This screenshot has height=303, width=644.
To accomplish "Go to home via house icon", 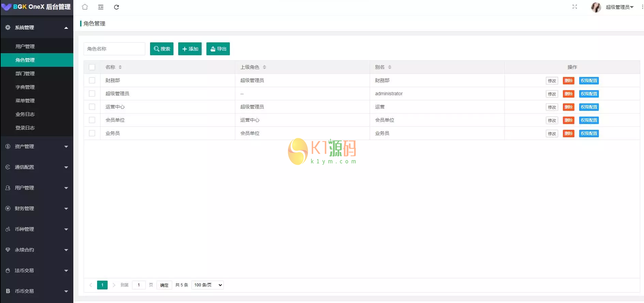I will coord(85,7).
